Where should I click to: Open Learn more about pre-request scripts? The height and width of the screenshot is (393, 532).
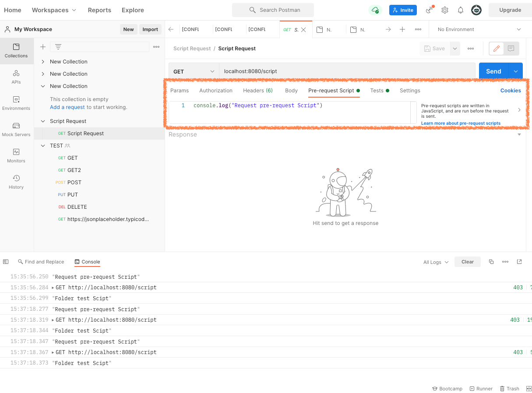click(461, 123)
